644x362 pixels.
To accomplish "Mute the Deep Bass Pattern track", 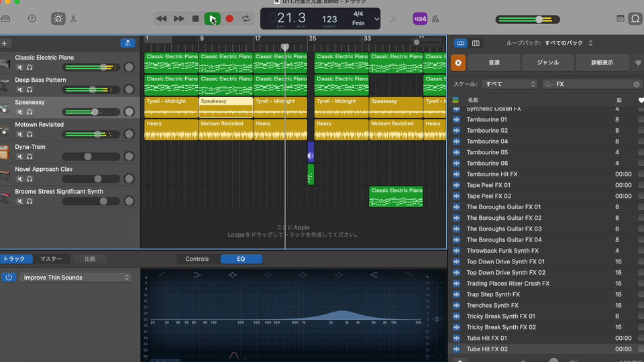I will [x=19, y=89].
